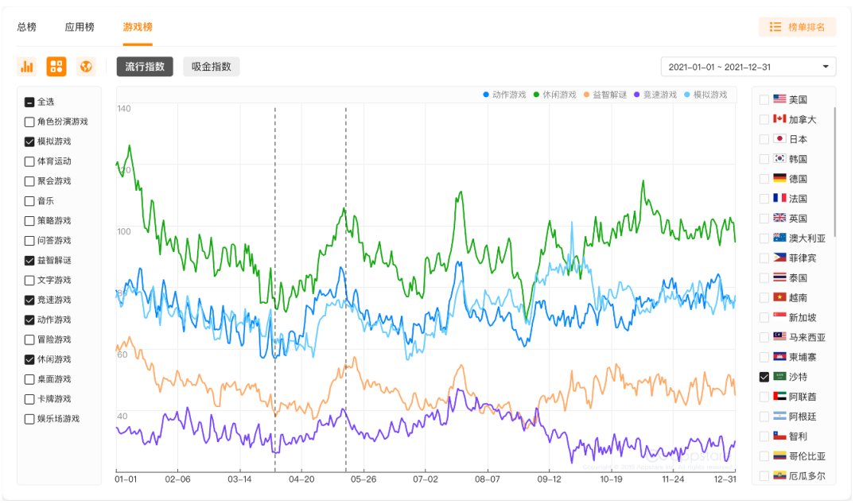Screen dimensions: 859x504
Task: Click the United States flag icon
Action: (779, 99)
